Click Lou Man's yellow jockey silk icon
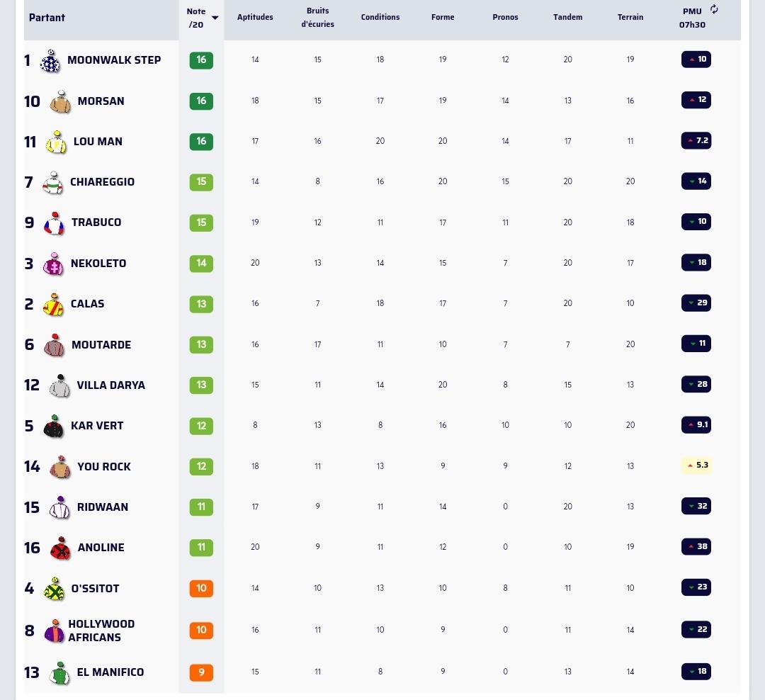Screen dimensions: 765x700 click(56, 142)
